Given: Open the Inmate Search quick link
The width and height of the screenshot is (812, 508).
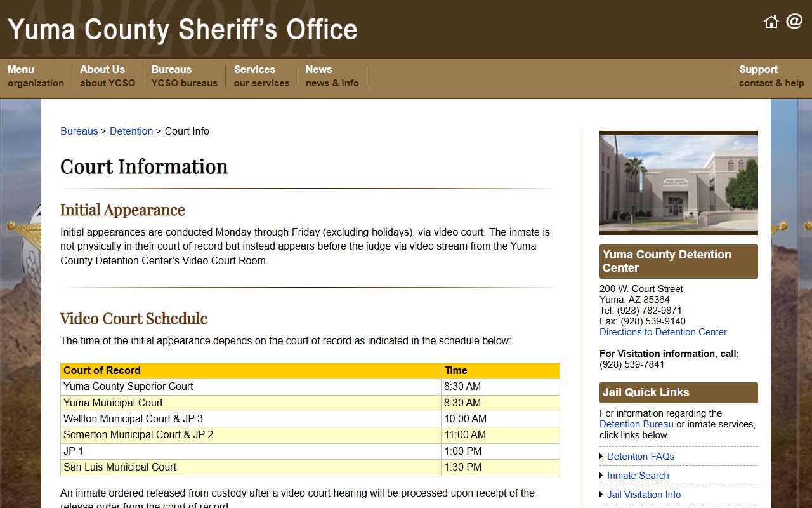Looking at the screenshot, I should 638,476.
